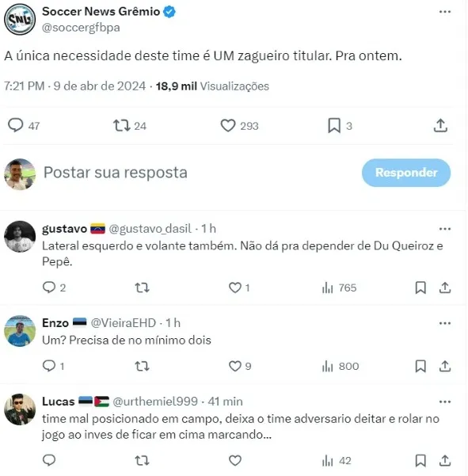Open Soccer News Grêmio profile avatar
This screenshot has height=476, width=468.
[x=20, y=20]
